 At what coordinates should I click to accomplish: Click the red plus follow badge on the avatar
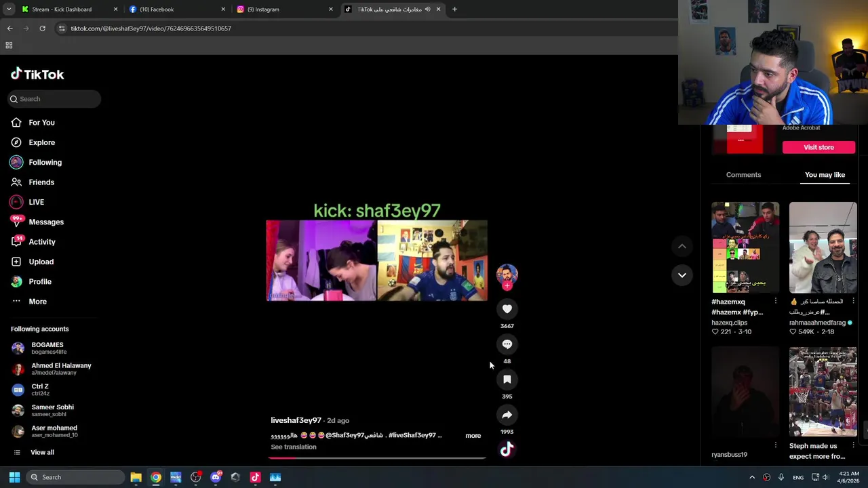507,285
